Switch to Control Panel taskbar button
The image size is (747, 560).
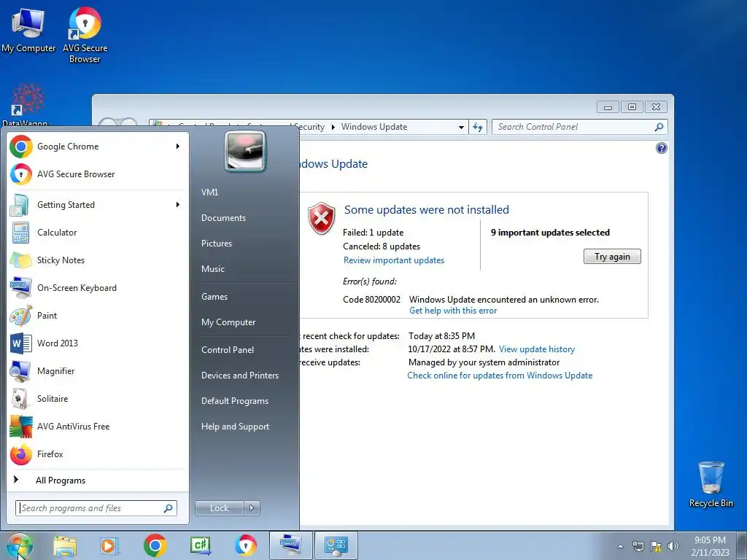pyautogui.click(x=336, y=545)
